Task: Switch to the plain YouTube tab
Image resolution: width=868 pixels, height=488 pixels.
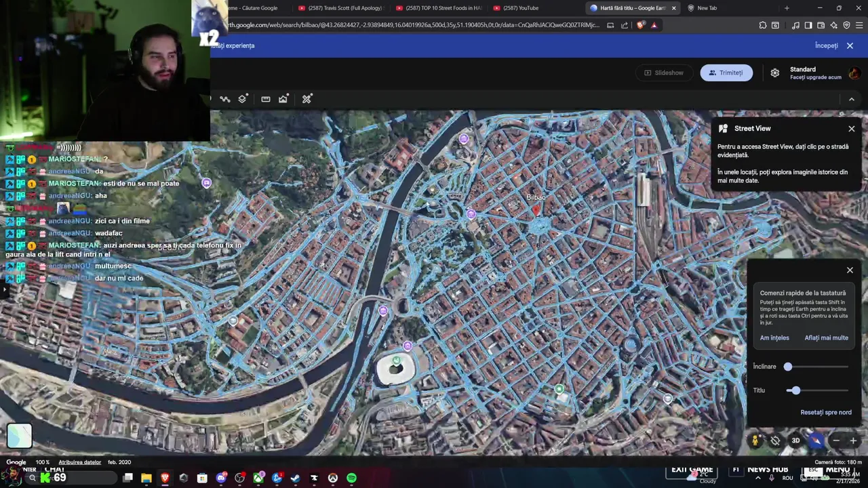Action: tap(536, 8)
